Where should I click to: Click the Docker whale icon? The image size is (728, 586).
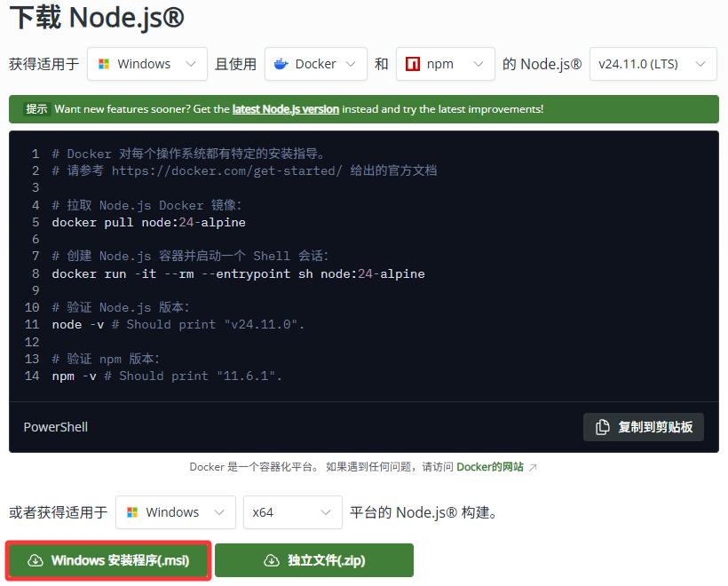click(x=282, y=64)
